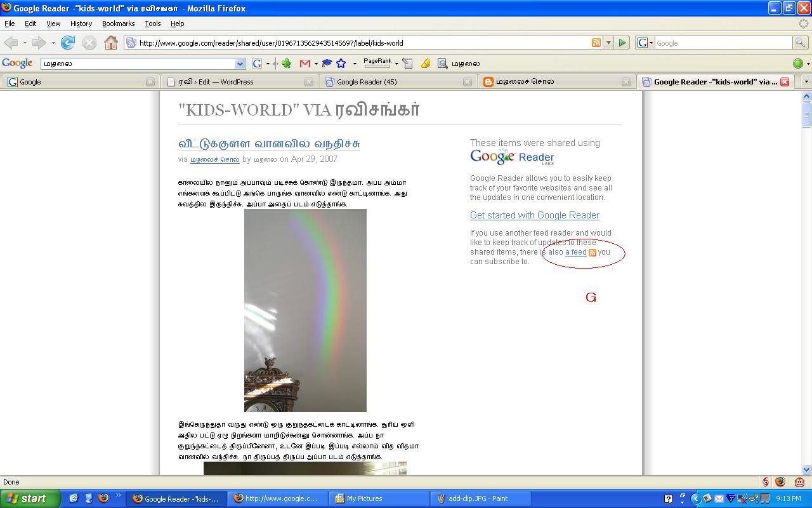Click the Google Scholar graduation cap icon

327,63
